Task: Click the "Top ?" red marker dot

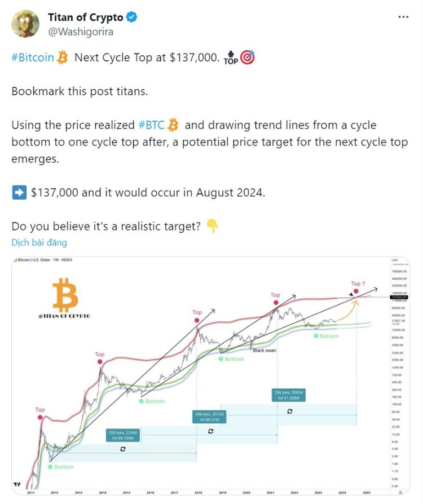Action: [356, 291]
